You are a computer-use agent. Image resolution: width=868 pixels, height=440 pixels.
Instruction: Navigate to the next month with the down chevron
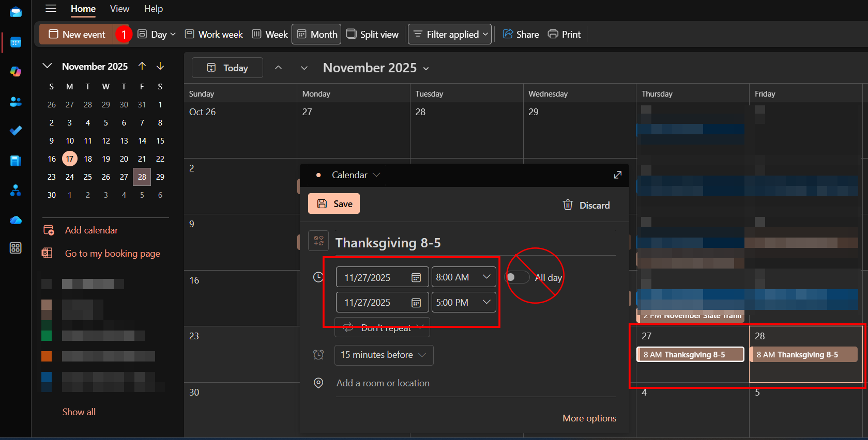click(x=304, y=68)
